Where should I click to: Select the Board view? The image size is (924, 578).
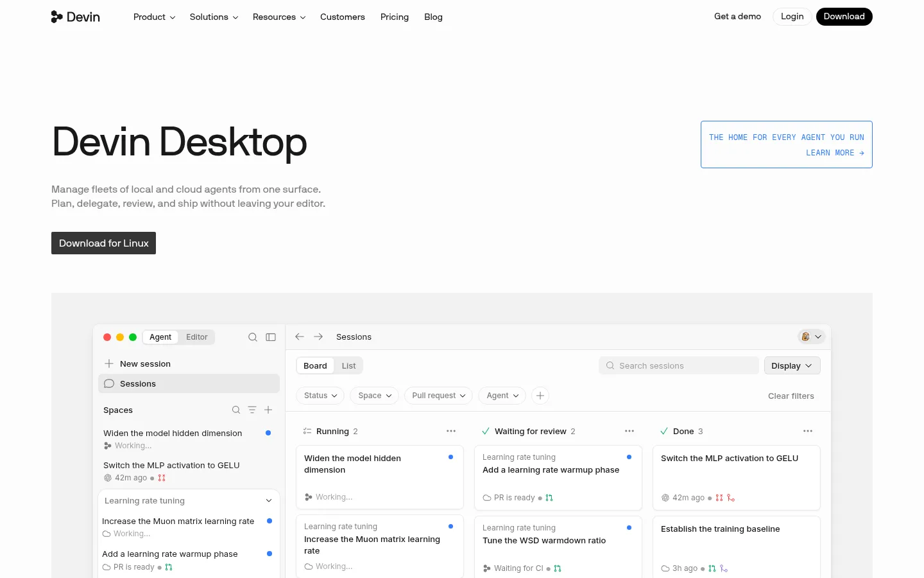pyautogui.click(x=315, y=365)
